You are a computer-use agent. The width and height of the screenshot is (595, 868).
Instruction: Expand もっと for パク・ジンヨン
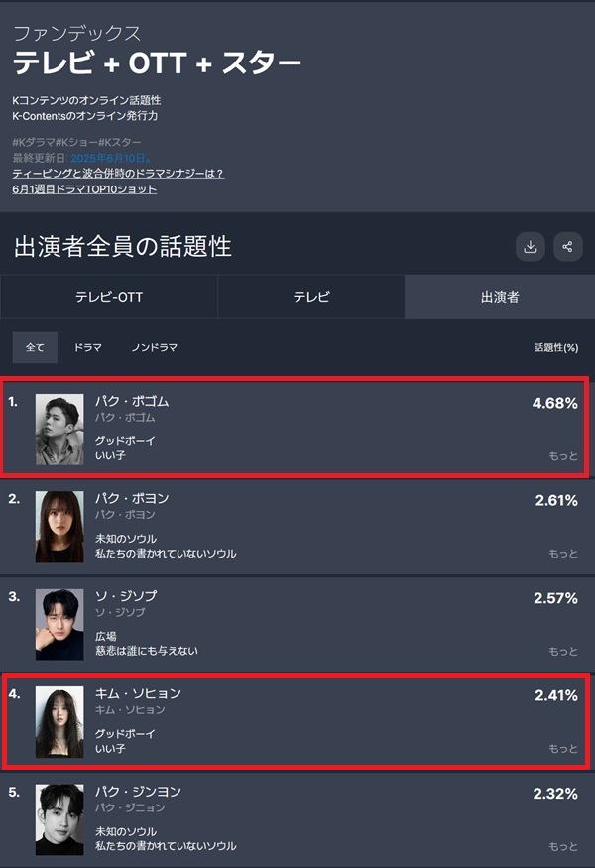[563, 846]
